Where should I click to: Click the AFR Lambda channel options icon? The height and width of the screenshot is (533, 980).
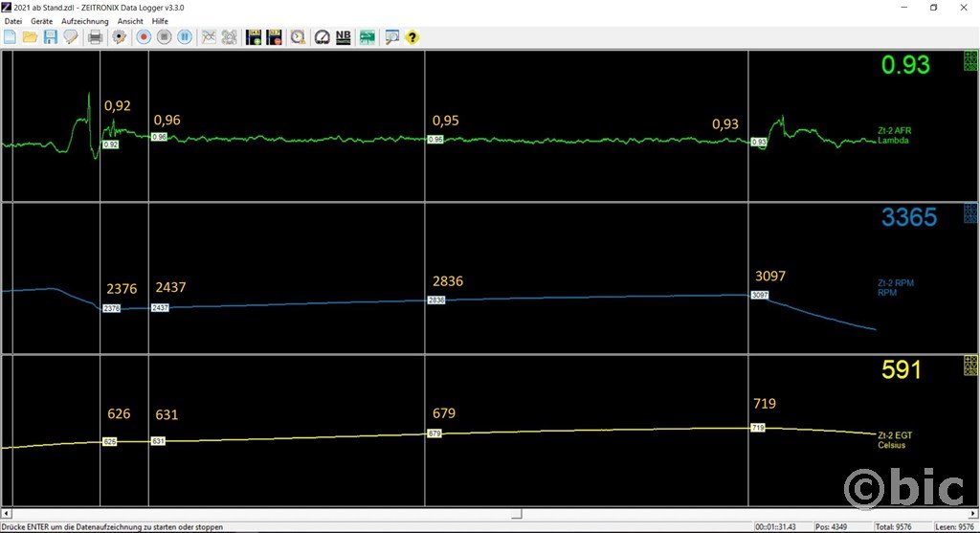pyautogui.click(x=970, y=62)
